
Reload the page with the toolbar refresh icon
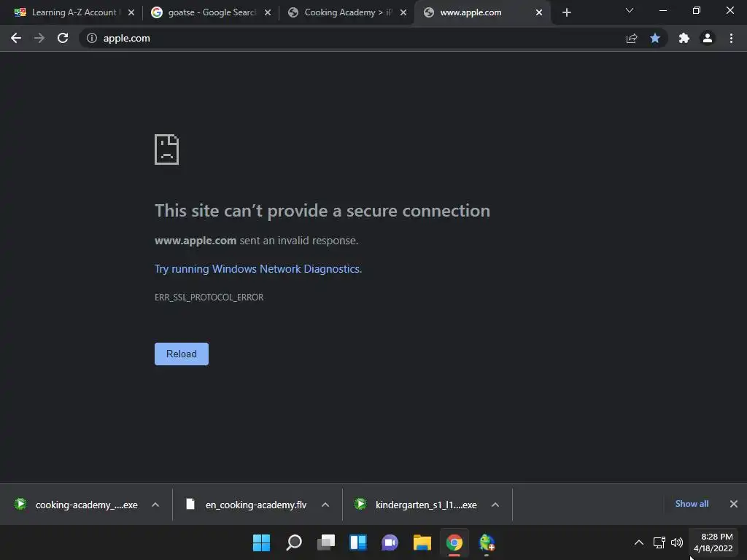click(x=63, y=38)
